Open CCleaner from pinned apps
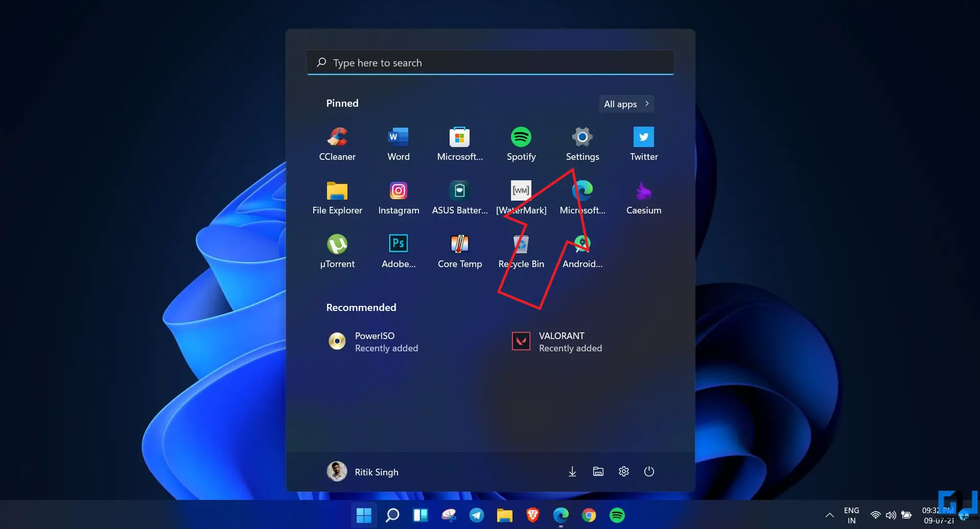The height and width of the screenshot is (529, 980). pyautogui.click(x=337, y=144)
